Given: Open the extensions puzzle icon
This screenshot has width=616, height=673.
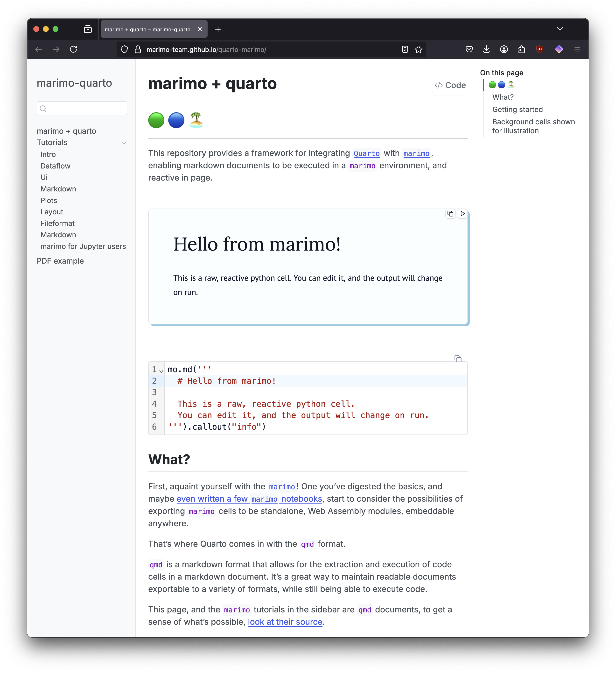Looking at the screenshot, I should (x=522, y=49).
